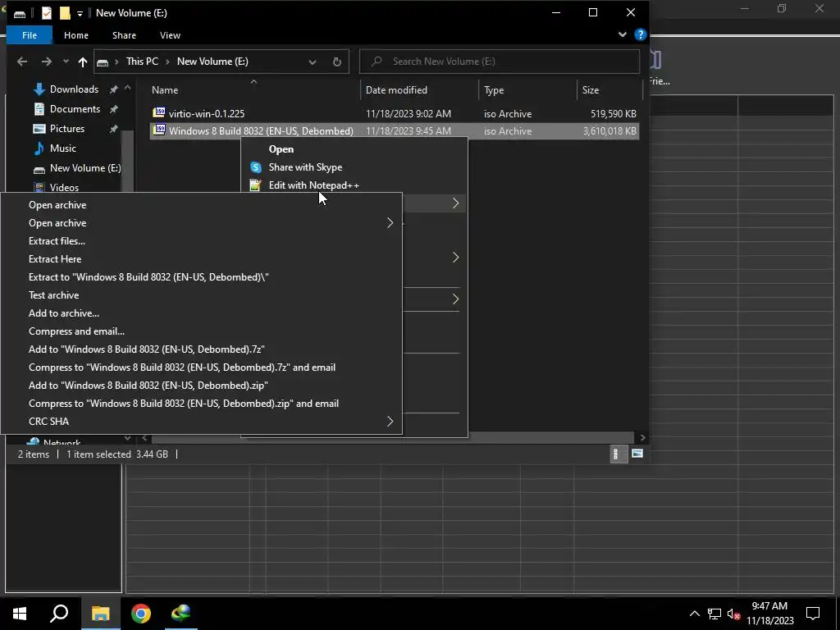This screenshot has height=630, width=840.
Task: Refresh the New Volume (E:) folder
Action: pyautogui.click(x=337, y=62)
